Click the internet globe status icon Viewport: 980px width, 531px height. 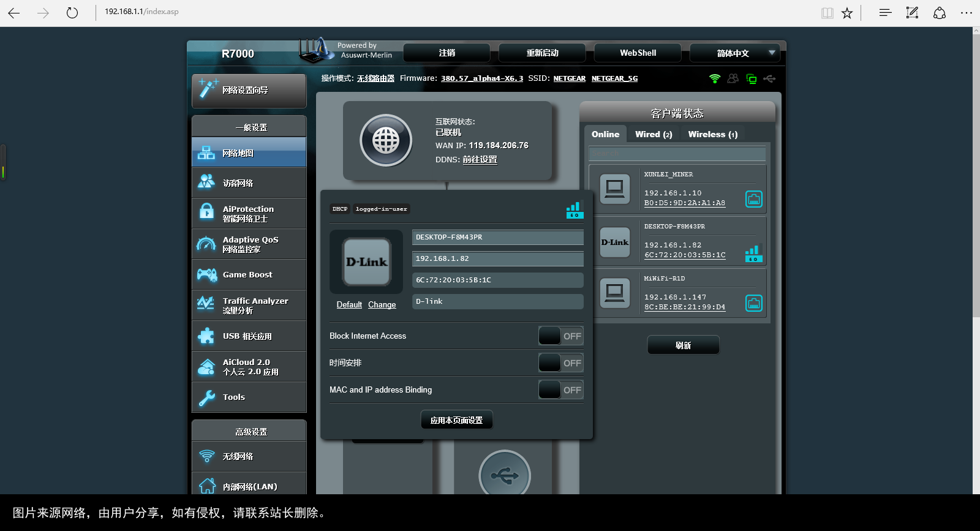coord(385,141)
